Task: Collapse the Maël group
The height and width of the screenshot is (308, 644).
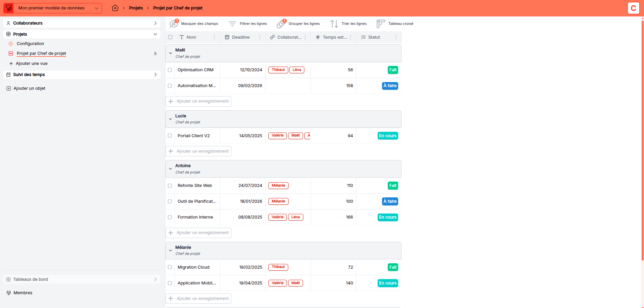Action: (x=171, y=53)
